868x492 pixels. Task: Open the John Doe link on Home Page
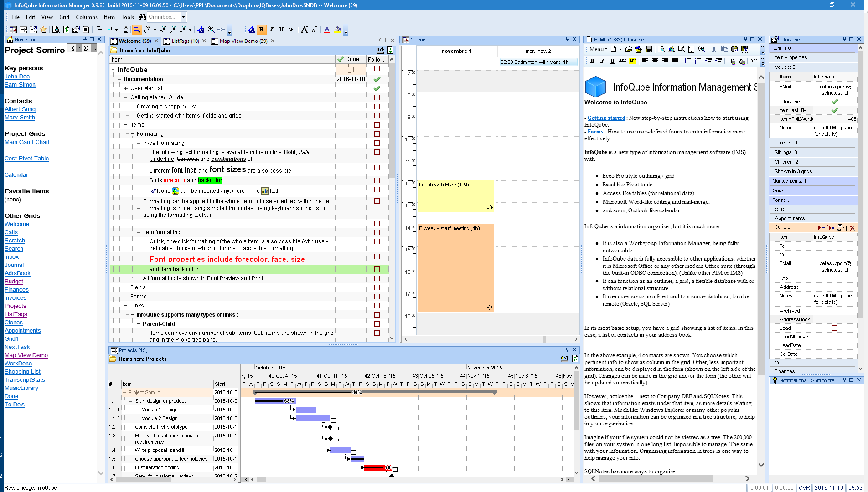(x=17, y=77)
